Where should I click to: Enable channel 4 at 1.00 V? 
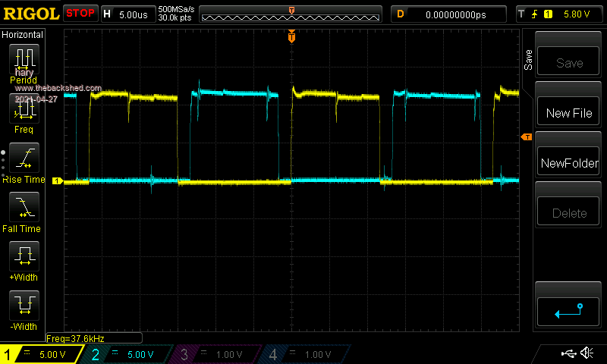(303, 354)
